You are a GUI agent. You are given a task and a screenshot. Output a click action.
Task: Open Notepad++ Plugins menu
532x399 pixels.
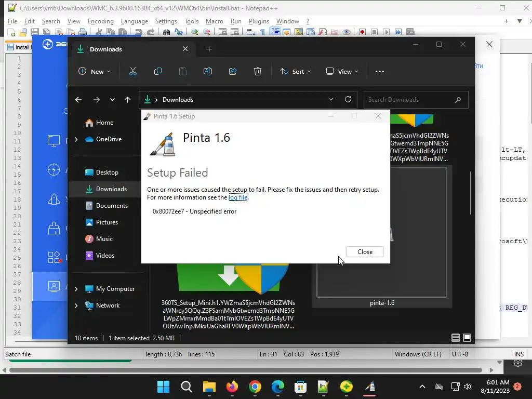pyautogui.click(x=259, y=21)
